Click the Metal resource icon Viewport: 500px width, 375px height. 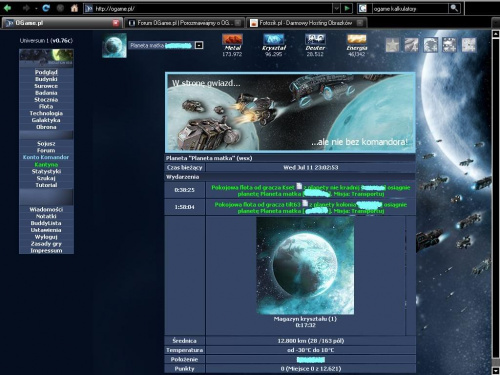coord(232,39)
